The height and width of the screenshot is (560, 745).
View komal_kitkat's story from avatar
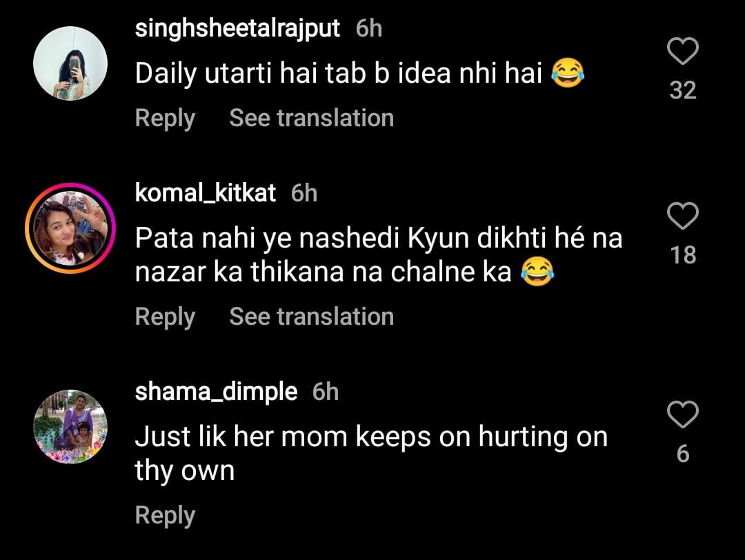tap(70, 229)
